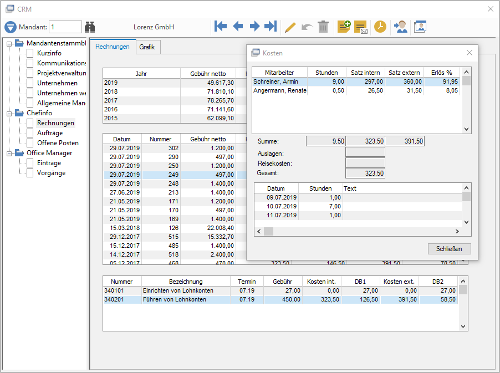Select Kommunikation in the tree
Image resolution: width=500 pixels, height=373 pixels.
pyautogui.click(x=61, y=63)
